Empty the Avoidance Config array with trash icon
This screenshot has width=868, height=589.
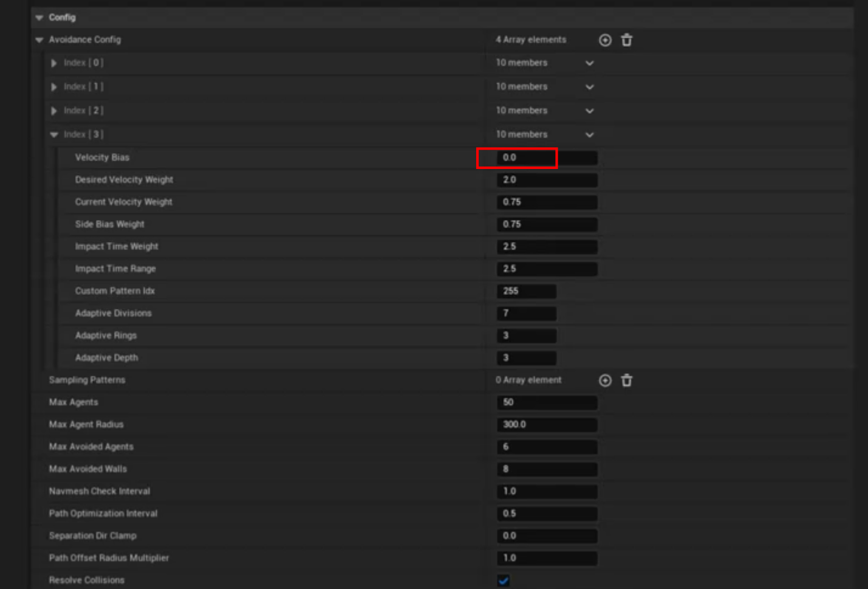[627, 40]
